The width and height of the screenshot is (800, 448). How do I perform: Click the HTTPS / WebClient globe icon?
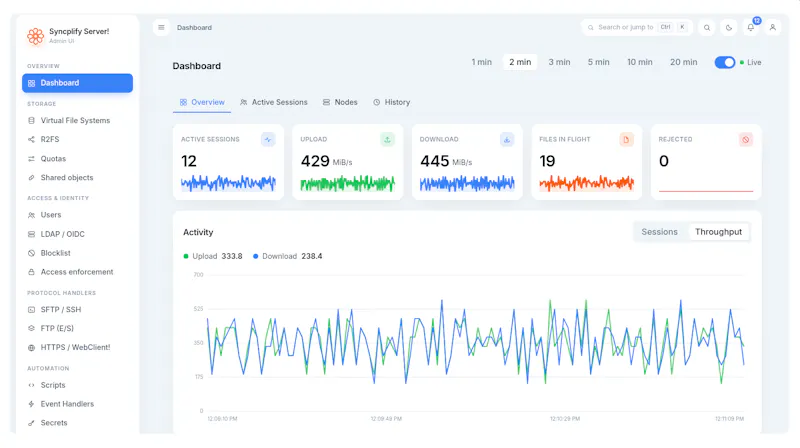tap(31, 347)
